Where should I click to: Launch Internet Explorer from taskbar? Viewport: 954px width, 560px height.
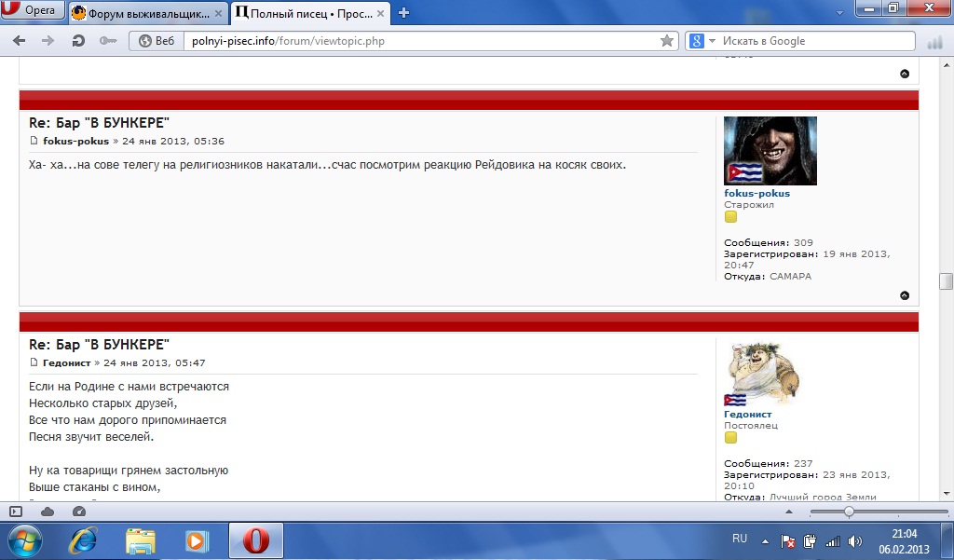pos(83,540)
